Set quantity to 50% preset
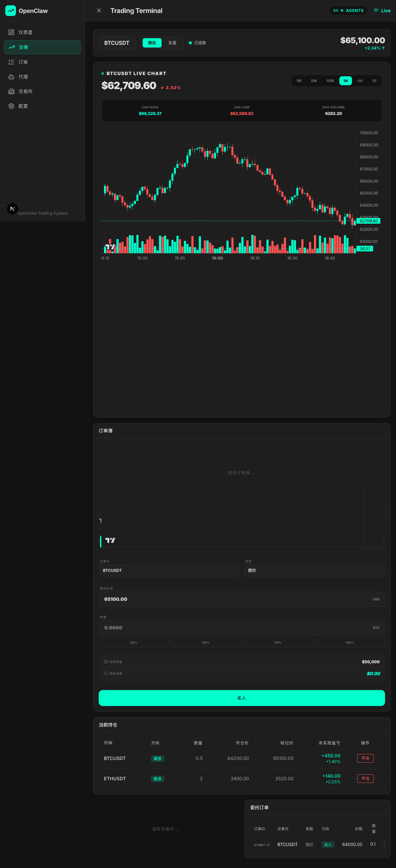Screen dimensions: 396x868 click(x=205, y=643)
